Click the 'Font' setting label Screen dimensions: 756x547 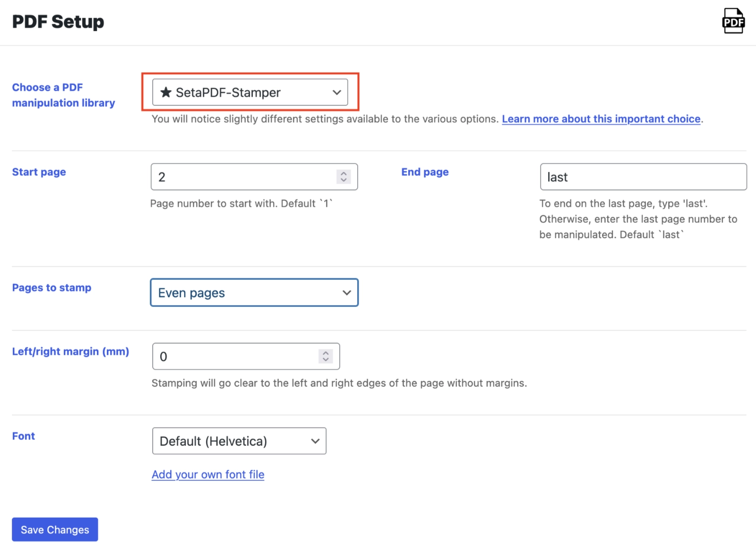coord(24,436)
